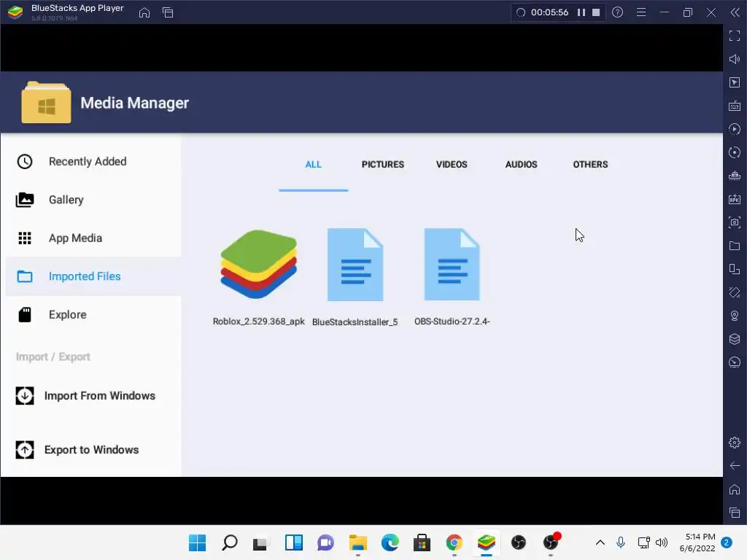
Task: Click the Recently Added clock icon
Action: click(x=25, y=161)
